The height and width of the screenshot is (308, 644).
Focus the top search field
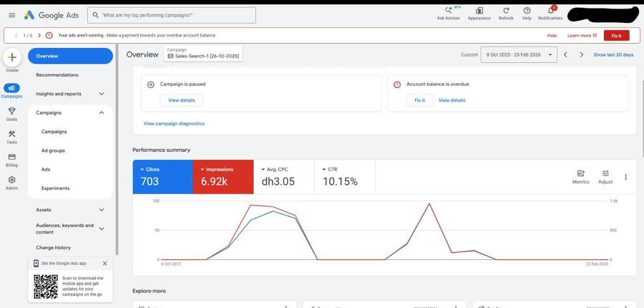tap(172, 15)
